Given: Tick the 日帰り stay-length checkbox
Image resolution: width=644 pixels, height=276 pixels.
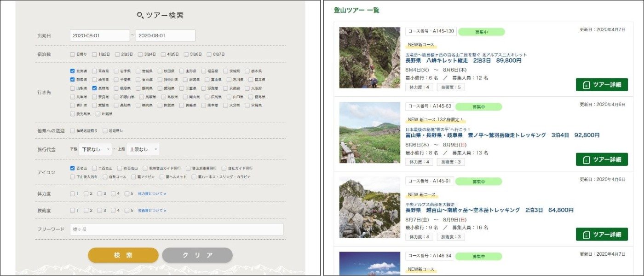Looking at the screenshot, I should coord(72,54).
